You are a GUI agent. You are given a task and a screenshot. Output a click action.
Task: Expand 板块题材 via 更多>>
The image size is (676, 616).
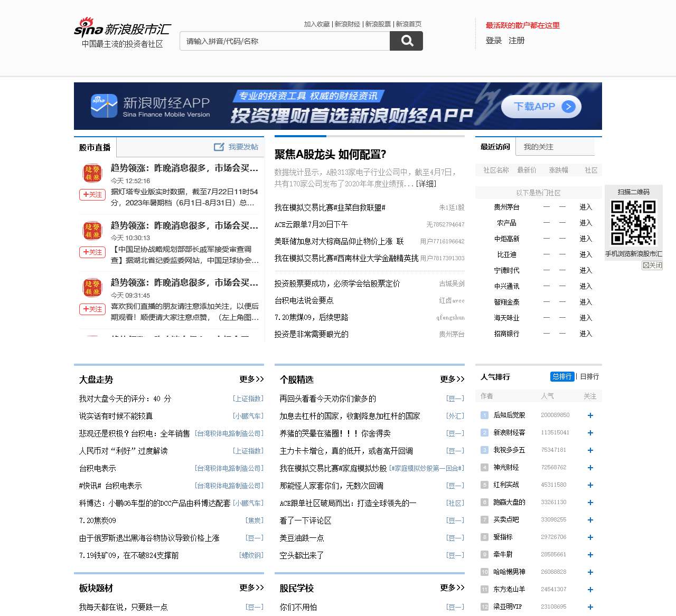tap(251, 587)
